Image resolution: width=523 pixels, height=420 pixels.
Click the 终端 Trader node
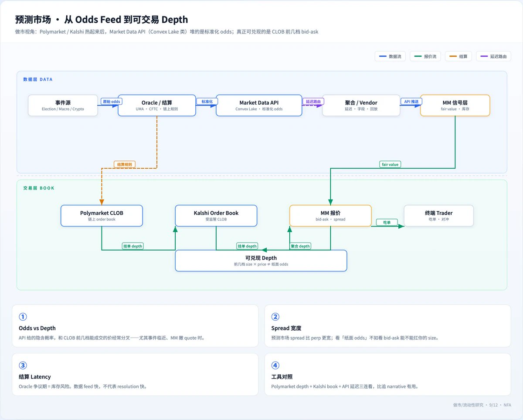point(438,216)
